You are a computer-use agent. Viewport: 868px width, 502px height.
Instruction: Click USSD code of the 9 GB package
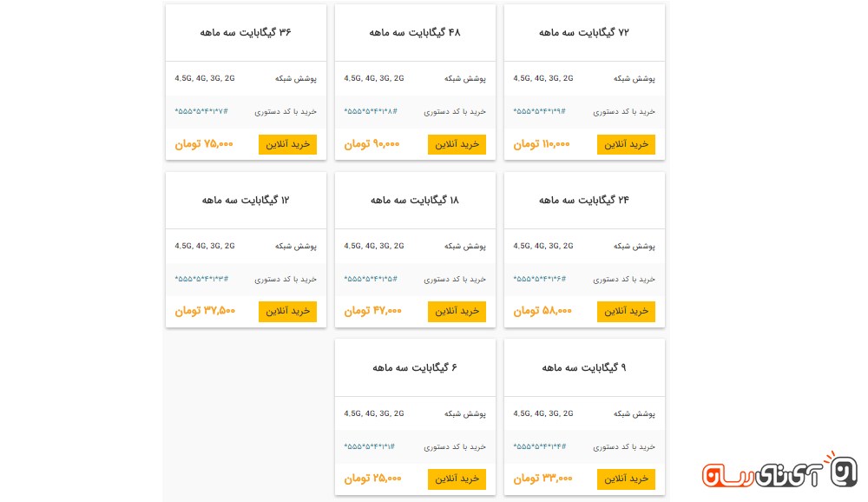coord(540,446)
